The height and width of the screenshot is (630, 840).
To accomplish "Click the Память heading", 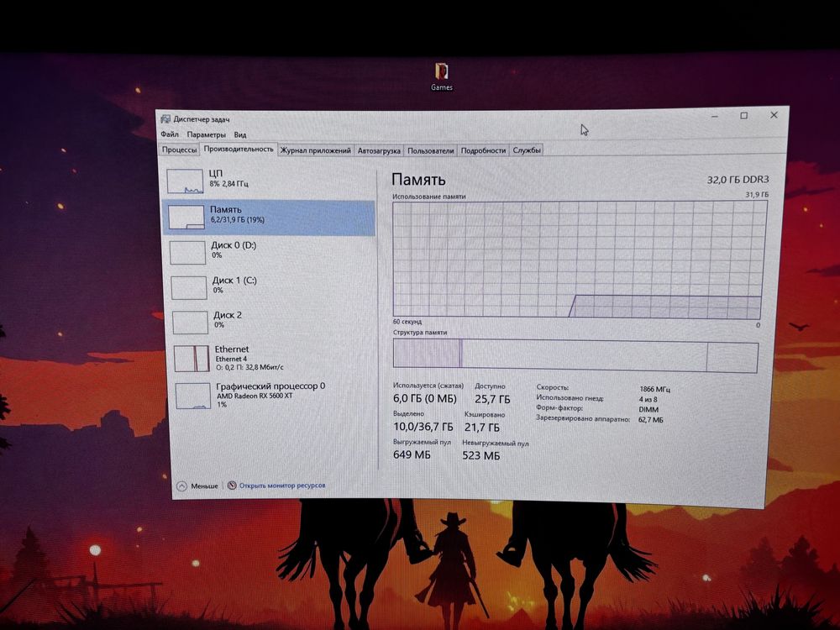I will [x=418, y=180].
